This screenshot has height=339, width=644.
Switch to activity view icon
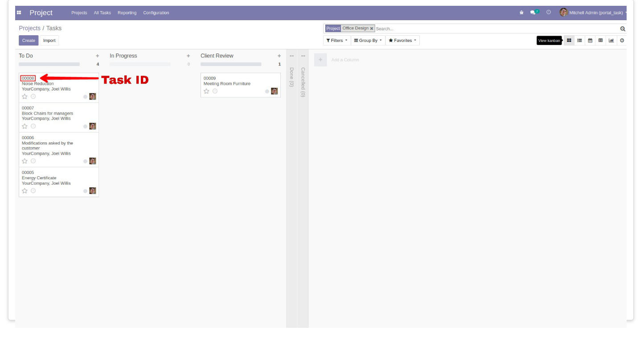[x=622, y=41]
